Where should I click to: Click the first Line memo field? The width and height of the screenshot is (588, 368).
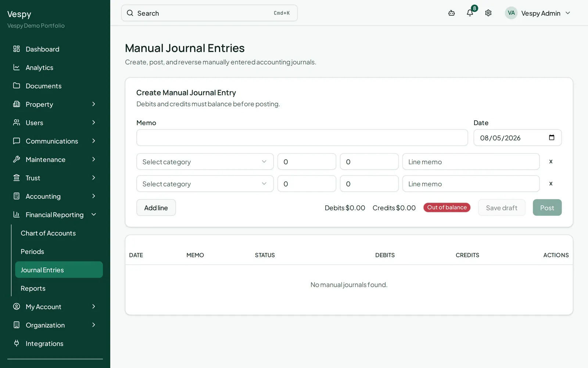[x=471, y=162]
